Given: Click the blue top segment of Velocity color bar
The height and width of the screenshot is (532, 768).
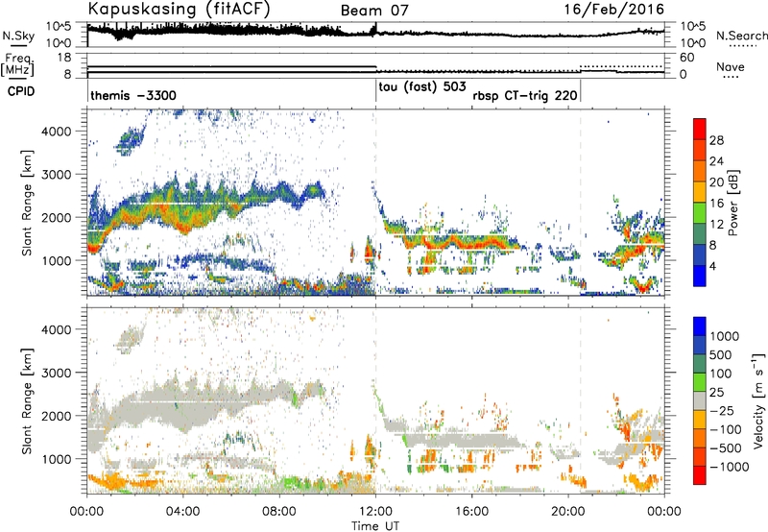Looking at the screenshot, I should (700, 326).
